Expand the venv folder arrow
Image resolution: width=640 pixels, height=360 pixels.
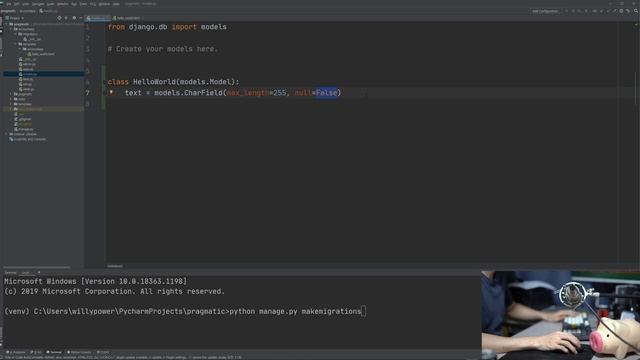(x=11, y=109)
